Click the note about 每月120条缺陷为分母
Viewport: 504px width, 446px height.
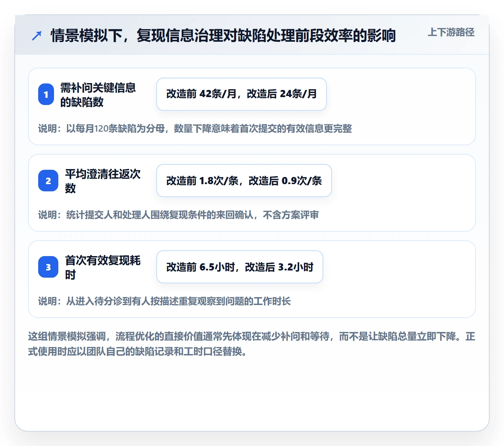click(x=195, y=128)
